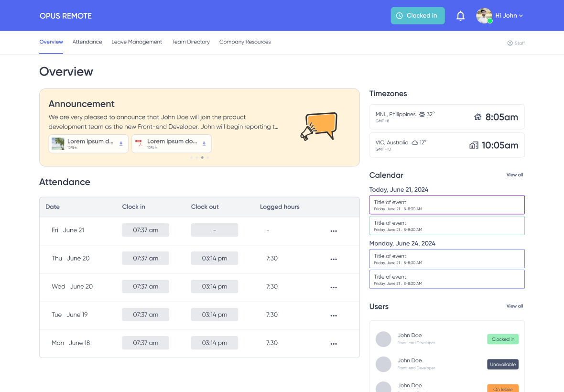Download the PDF attachment
The width and height of the screenshot is (564, 392).
coord(204,144)
